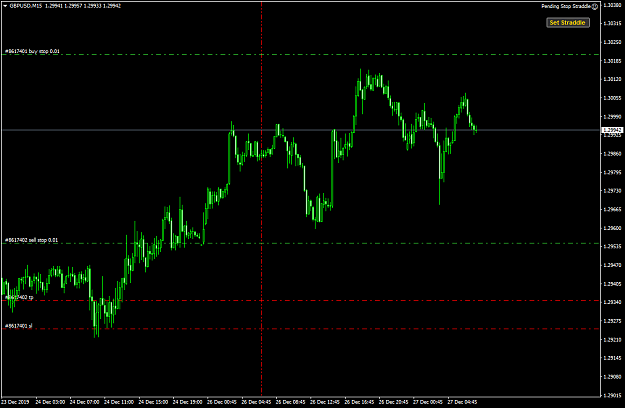This screenshot has width=625, height=408.
Task: Click the GBPUSD,M15 chart title text
Action: [26, 6]
